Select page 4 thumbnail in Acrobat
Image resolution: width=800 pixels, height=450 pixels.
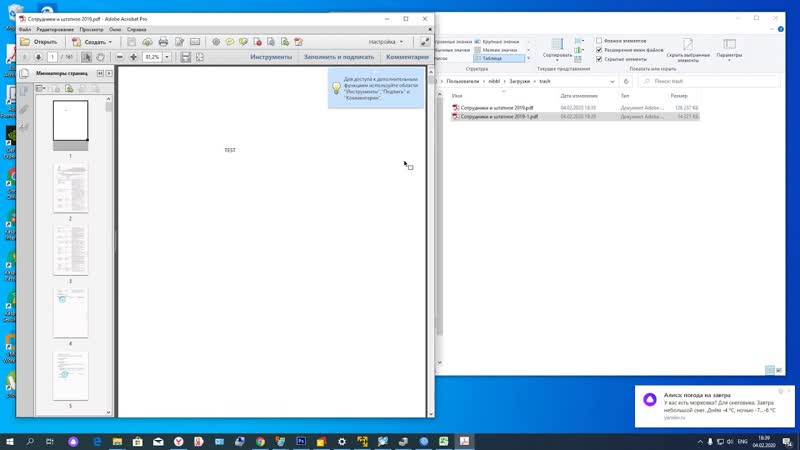[70, 313]
